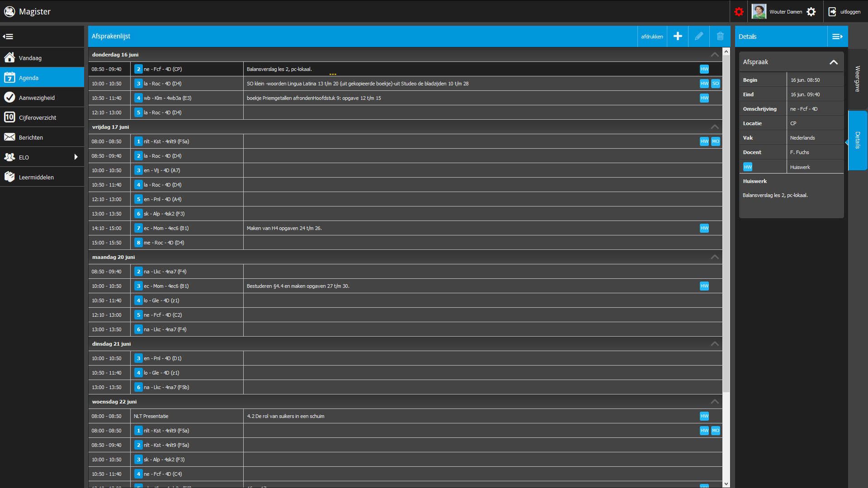Expand the ELO submenu arrow

[76, 157]
